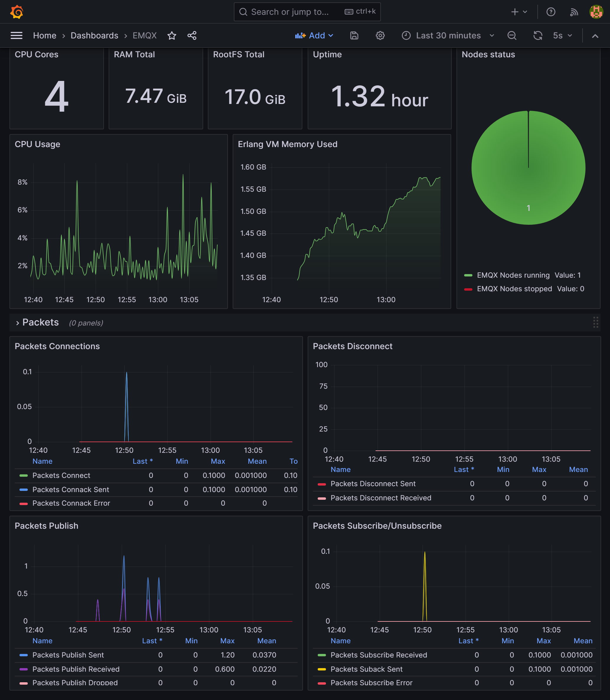This screenshot has height=700, width=610.
Task: Open the hamburger navigation menu
Action: [16, 35]
